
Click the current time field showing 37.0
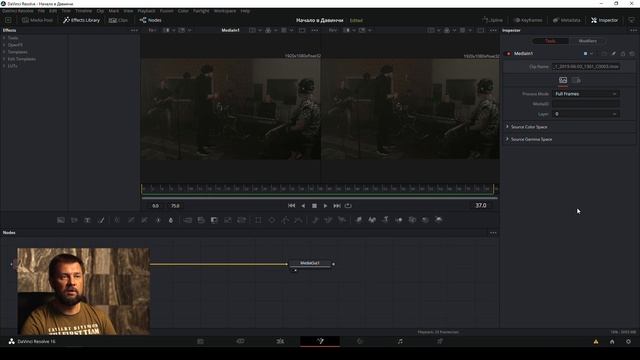coord(481,205)
